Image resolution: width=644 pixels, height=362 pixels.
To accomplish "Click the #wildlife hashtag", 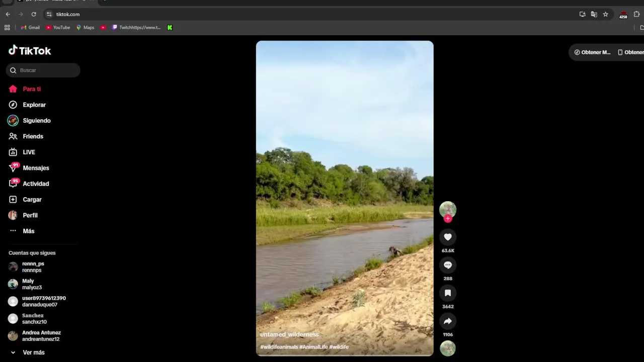I will click(x=339, y=347).
